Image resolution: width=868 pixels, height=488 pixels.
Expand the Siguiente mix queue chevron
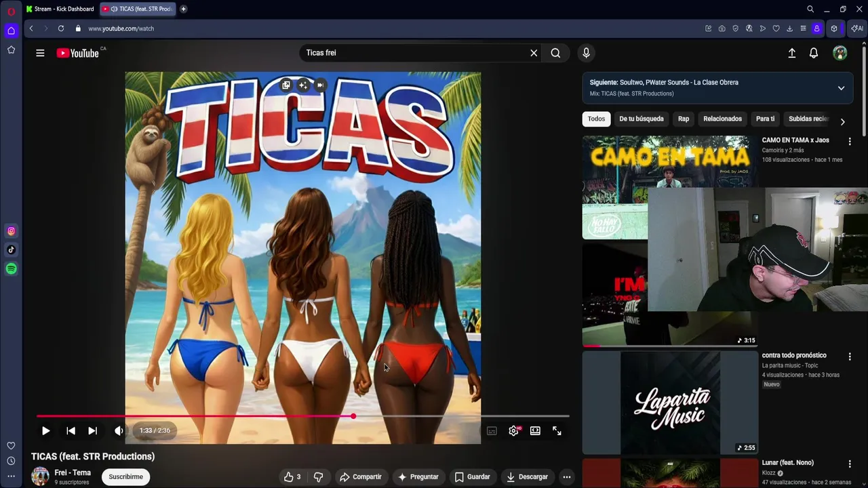coord(841,88)
